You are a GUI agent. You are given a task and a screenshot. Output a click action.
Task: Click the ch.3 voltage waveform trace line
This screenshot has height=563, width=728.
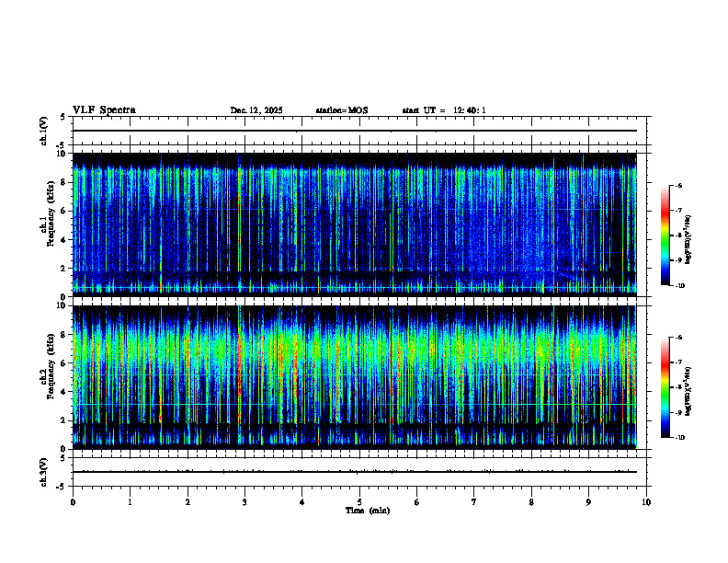pyautogui.click(x=355, y=472)
